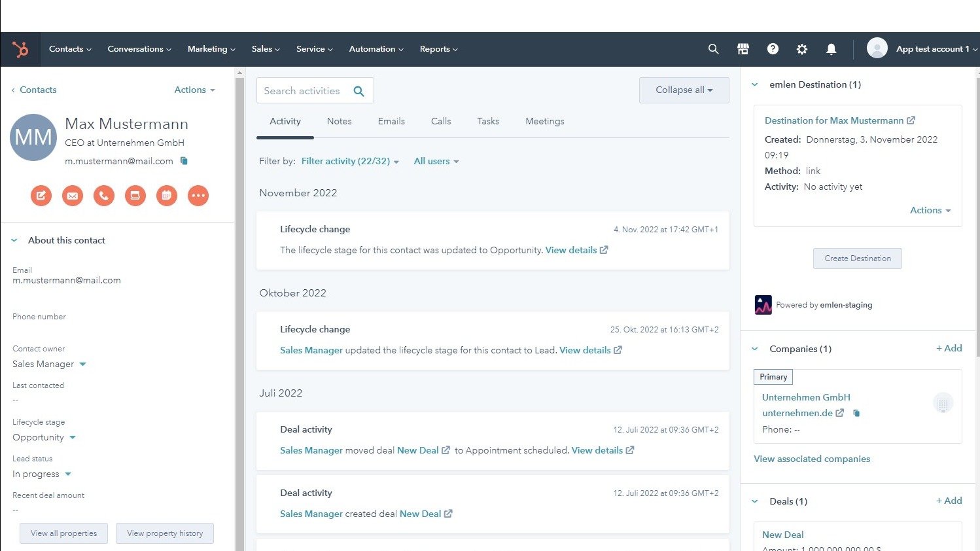Open notifications bell
Screen dimensions: 980x551
831,49
